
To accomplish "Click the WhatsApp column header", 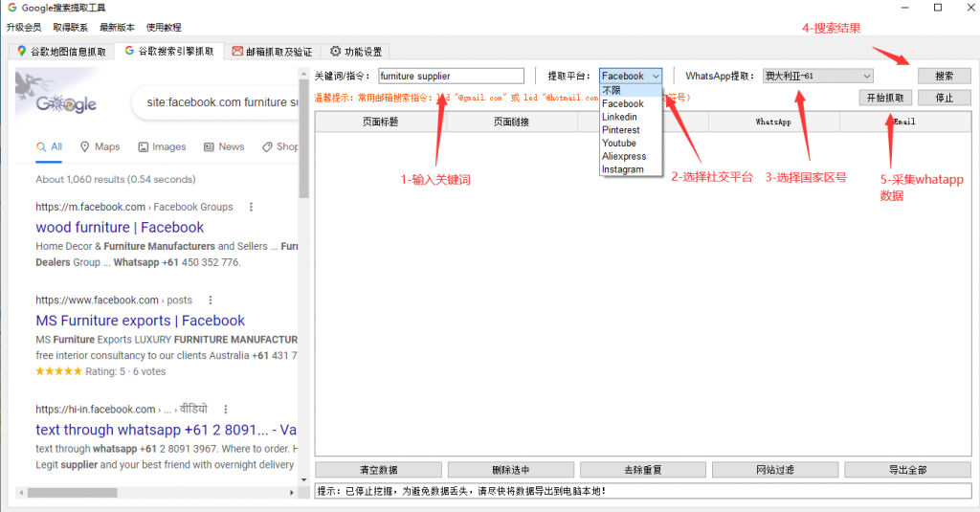I will [x=773, y=122].
